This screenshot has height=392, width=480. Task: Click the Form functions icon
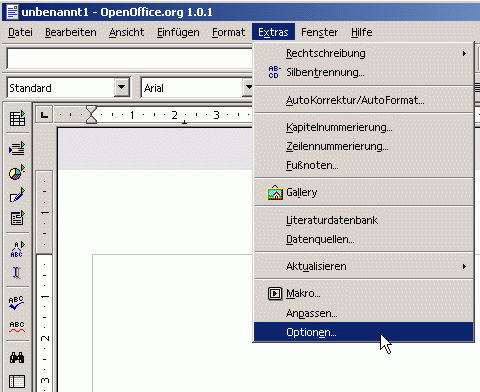click(17, 218)
